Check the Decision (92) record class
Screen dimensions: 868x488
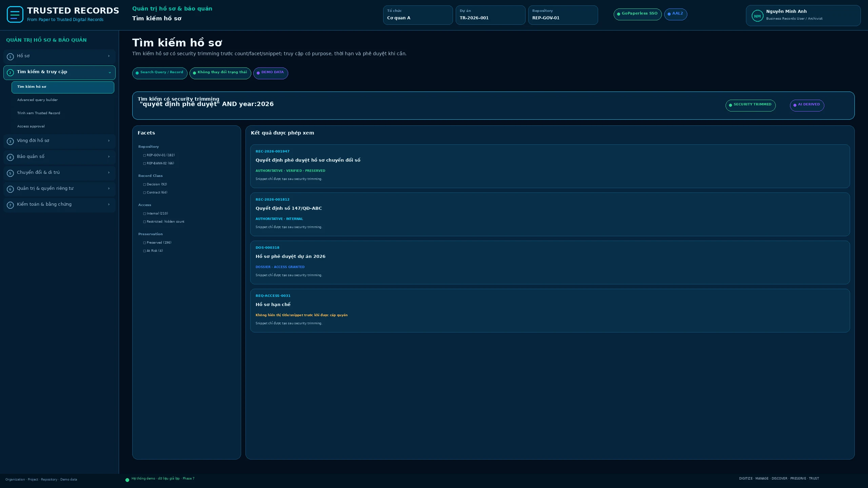(144, 184)
